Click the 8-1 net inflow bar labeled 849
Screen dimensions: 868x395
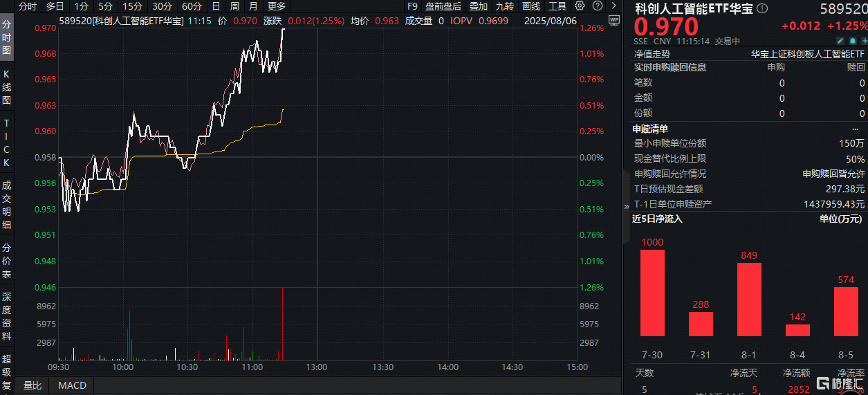tap(749, 300)
